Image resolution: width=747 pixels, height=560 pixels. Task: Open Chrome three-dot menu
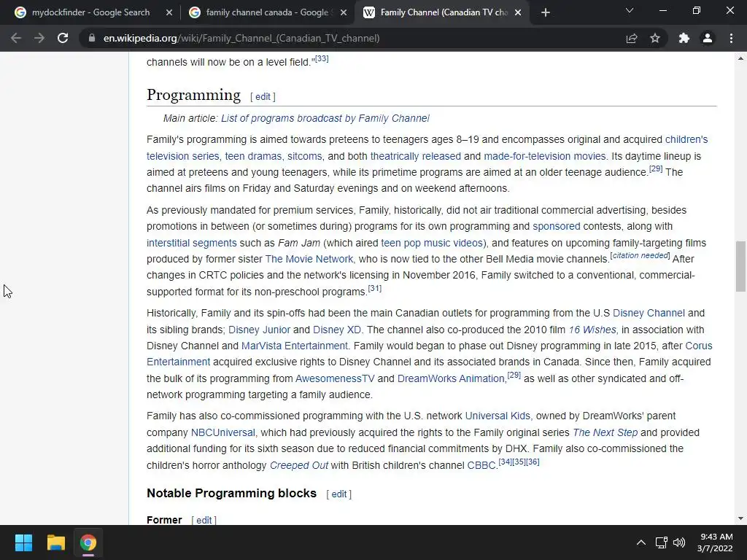[731, 38]
